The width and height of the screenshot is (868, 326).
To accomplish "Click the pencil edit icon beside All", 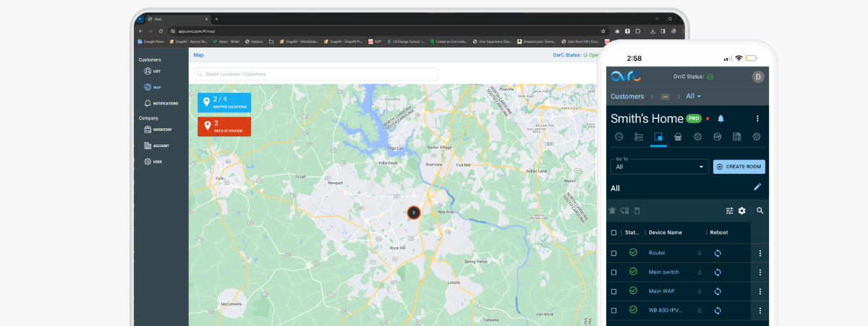I will coord(757,187).
